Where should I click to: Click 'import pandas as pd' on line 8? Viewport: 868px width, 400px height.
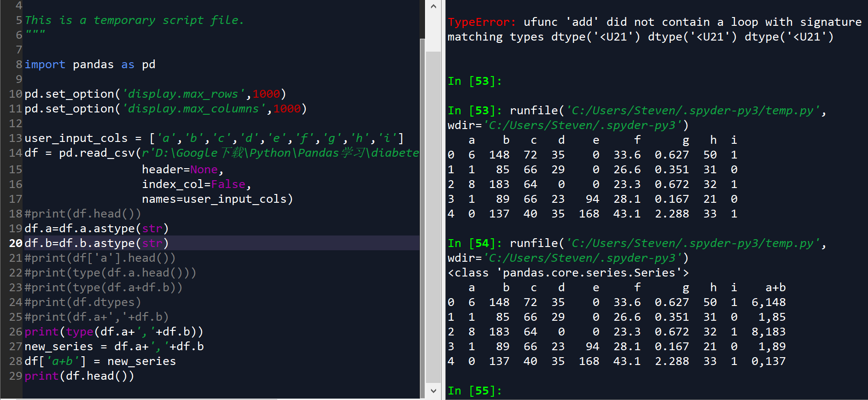[x=90, y=65]
